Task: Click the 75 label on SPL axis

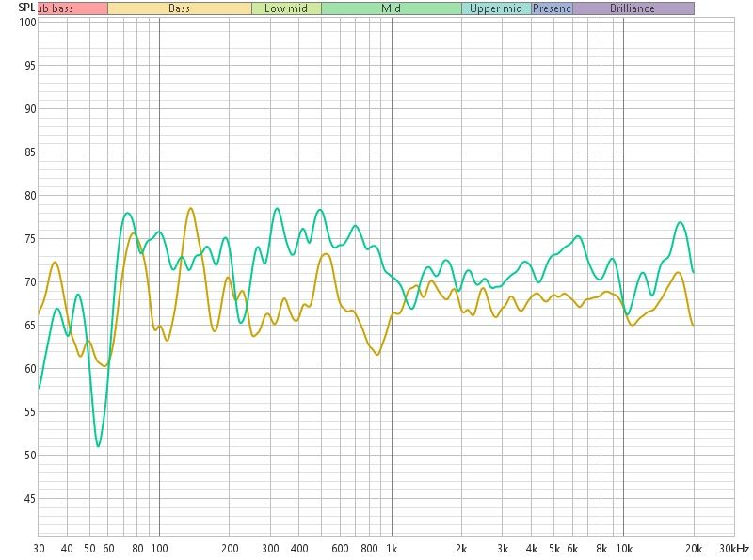Action: pyautogui.click(x=30, y=239)
